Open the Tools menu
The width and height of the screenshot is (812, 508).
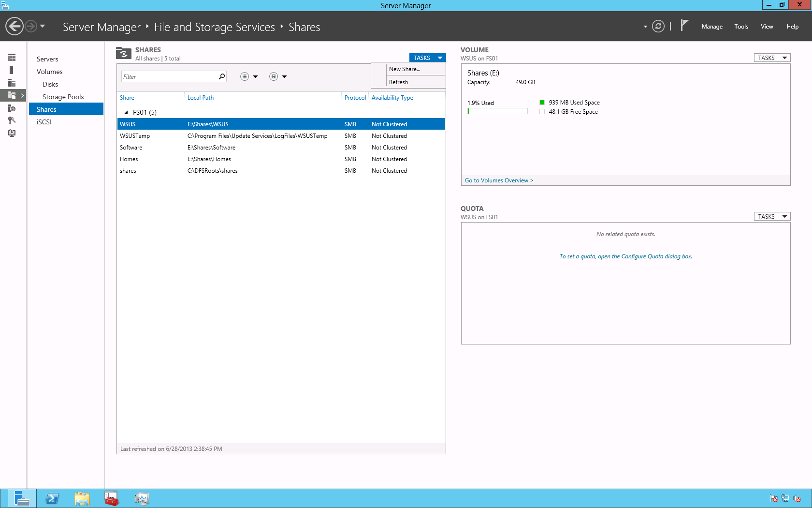[x=741, y=27]
